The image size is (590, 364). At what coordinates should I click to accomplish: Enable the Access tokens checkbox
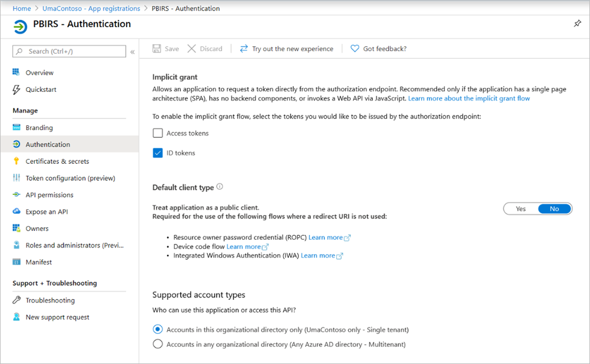pos(157,133)
